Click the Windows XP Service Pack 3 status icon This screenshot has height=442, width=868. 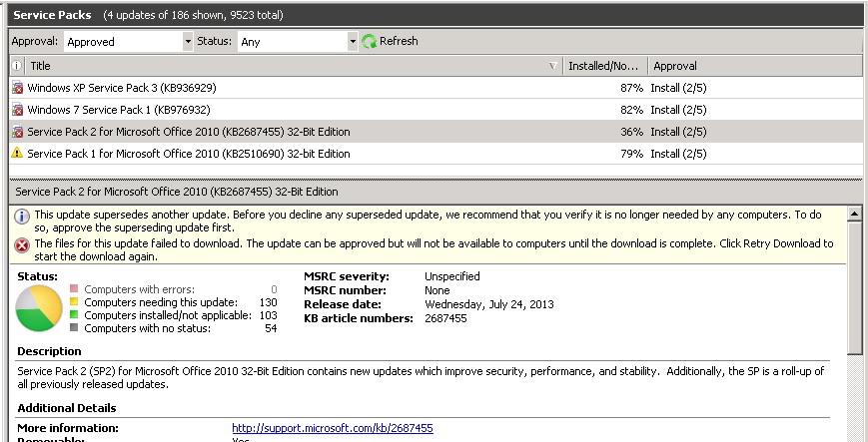click(17, 88)
